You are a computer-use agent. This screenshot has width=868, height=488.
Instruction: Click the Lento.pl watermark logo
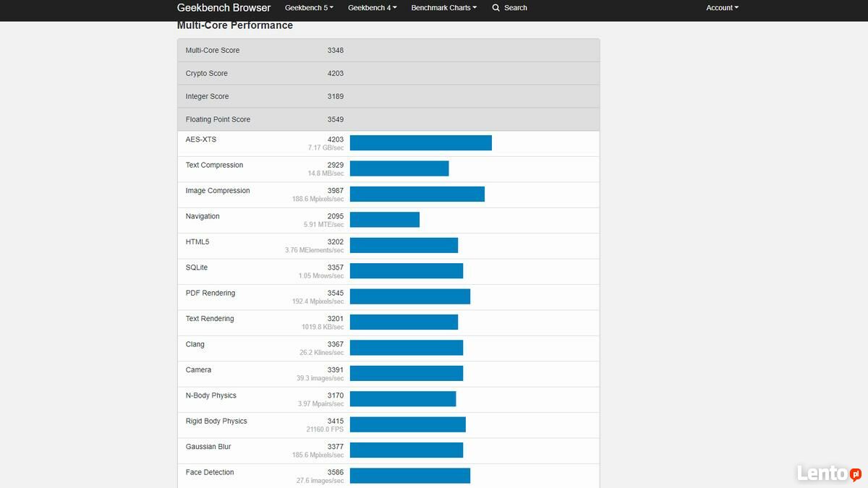click(828, 473)
